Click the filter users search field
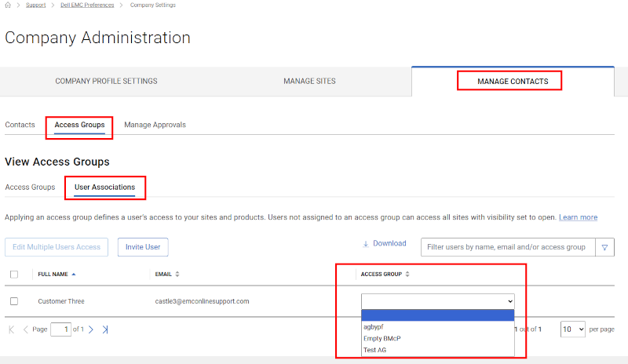The height and width of the screenshot is (364, 628). 507,247
